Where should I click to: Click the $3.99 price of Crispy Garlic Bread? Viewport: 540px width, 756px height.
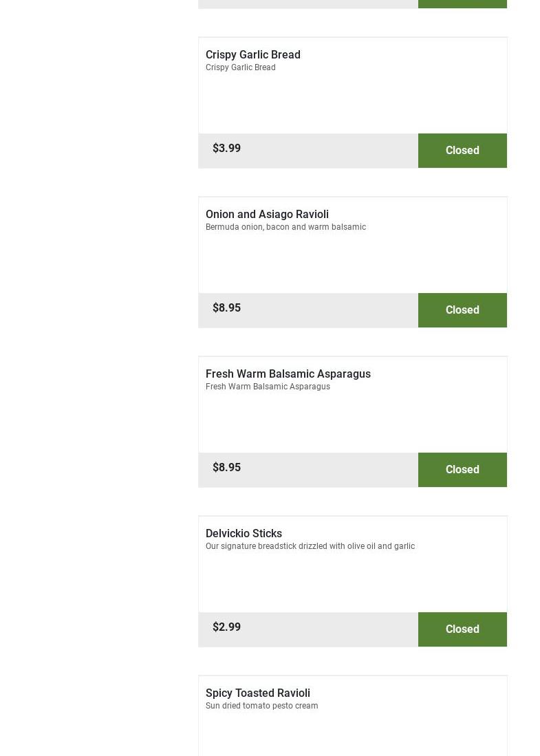(x=226, y=149)
